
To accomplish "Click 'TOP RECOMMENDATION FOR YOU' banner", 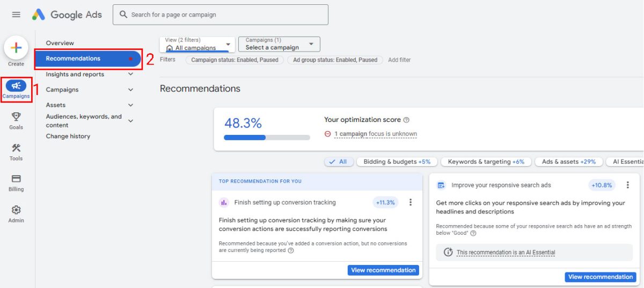I will (x=317, y=182).
